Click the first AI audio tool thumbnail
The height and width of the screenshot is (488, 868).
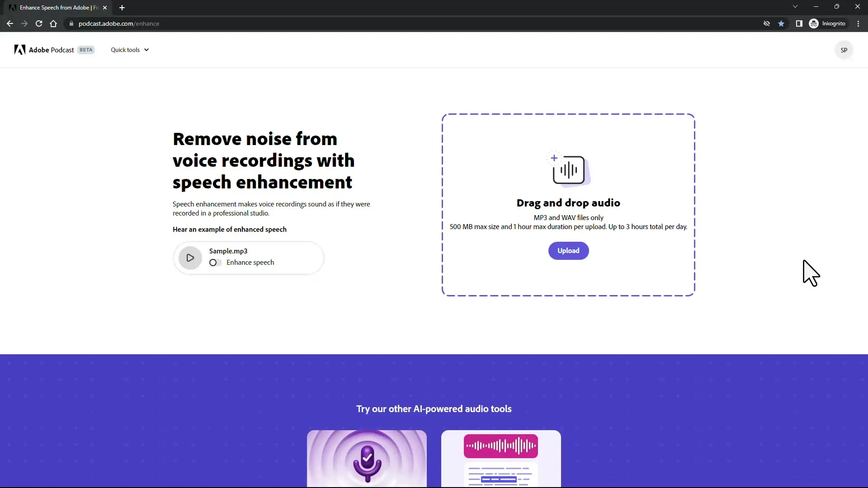(x=367, y=458)
